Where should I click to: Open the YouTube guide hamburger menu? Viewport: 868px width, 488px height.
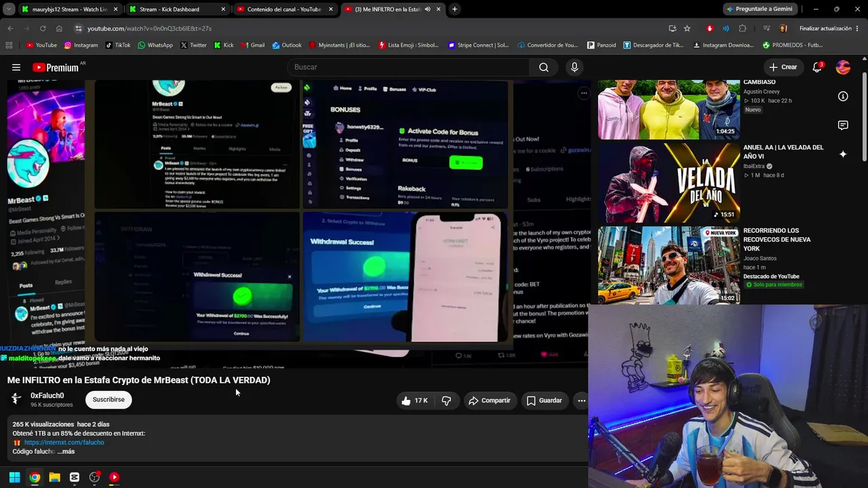[16, 67]
